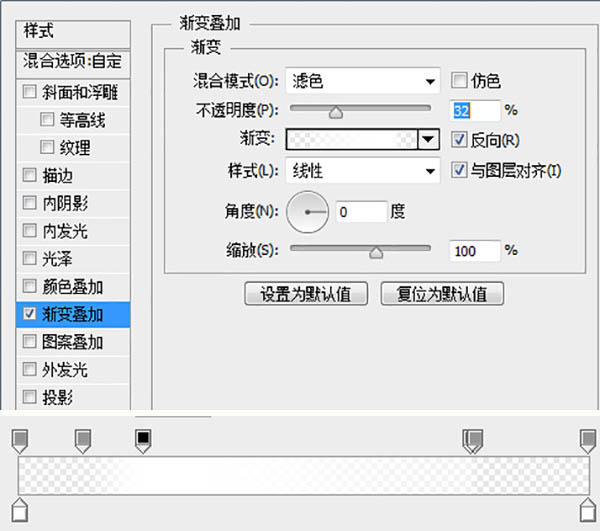This screenshot has height=531, width=600.
Task: Select 混合选项:自定 item
Action: point(73,63)
